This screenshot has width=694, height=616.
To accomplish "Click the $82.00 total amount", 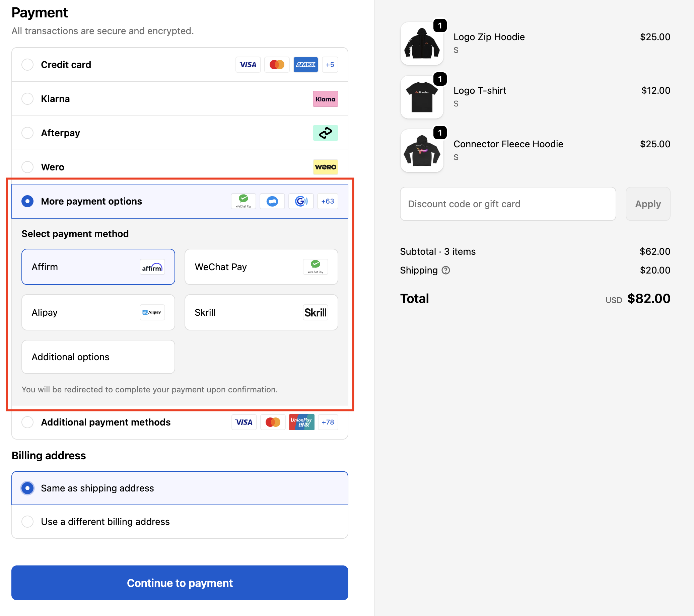I will tap(649, 299).
